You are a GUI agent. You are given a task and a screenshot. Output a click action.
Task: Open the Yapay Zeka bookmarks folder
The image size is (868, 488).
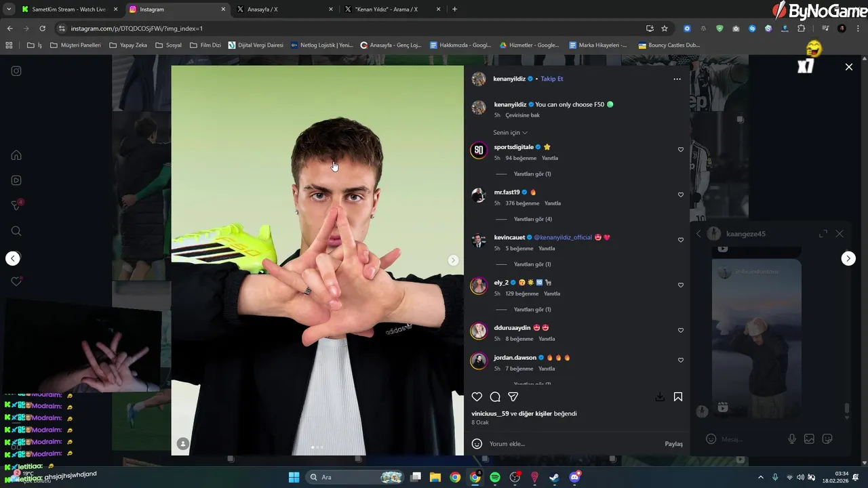pyautogui.click(x=127, y=45)
